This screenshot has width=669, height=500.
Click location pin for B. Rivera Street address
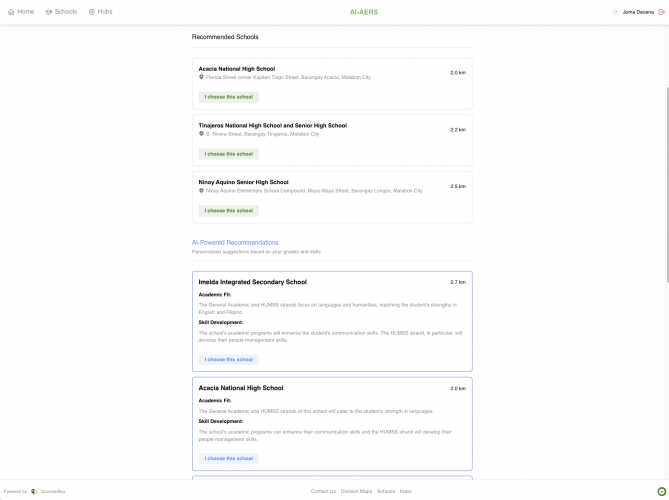[201, 134]
